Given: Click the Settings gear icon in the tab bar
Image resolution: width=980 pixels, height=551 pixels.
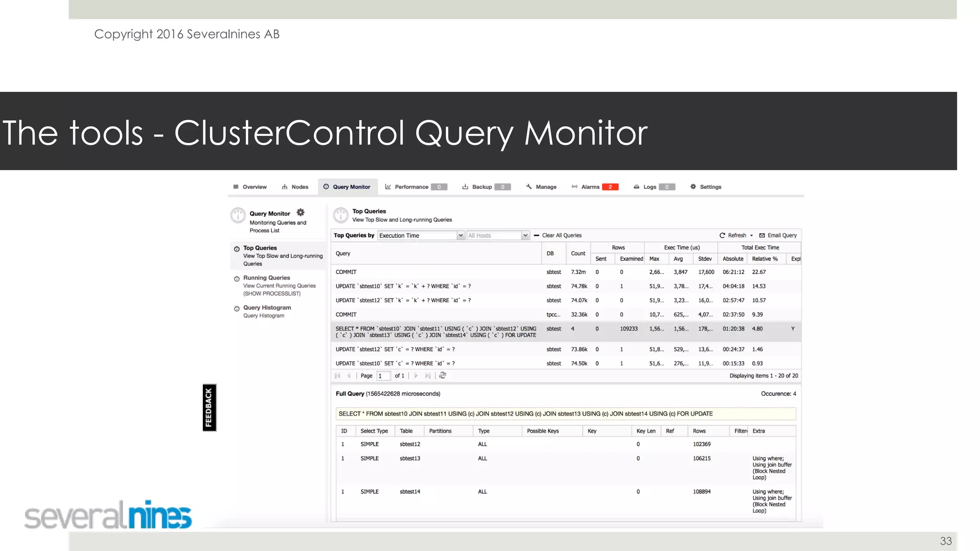Looking at the screenshot, I should (693, 187).
